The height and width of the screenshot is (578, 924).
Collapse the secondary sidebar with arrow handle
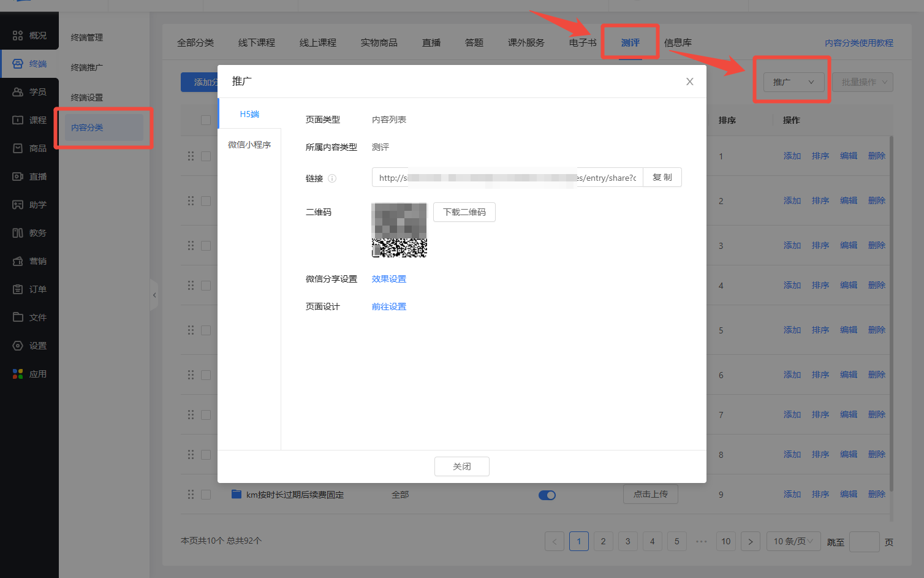154,295
